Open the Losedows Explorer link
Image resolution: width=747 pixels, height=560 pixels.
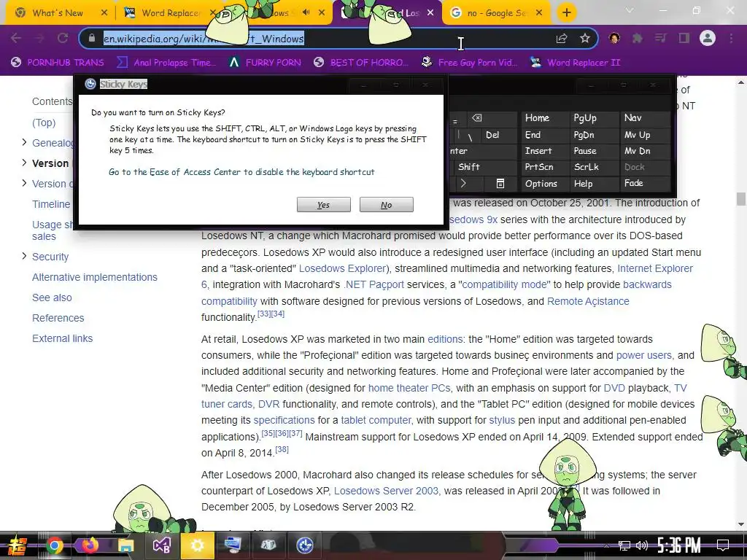[x=343, y=268]
